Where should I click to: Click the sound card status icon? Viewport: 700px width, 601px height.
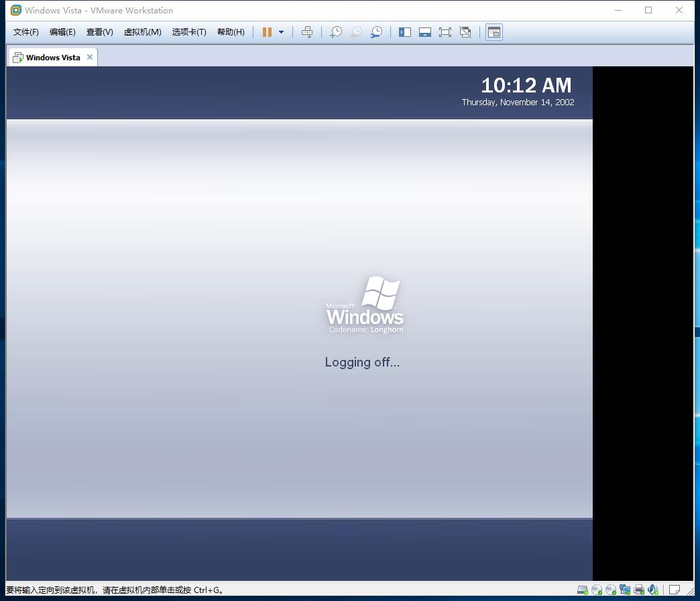653,590
